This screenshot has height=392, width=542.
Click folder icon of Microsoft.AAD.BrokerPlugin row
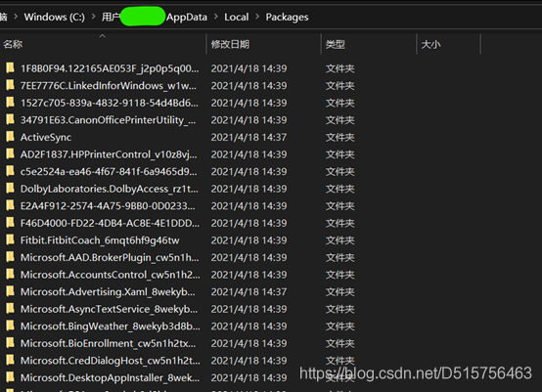10,257
